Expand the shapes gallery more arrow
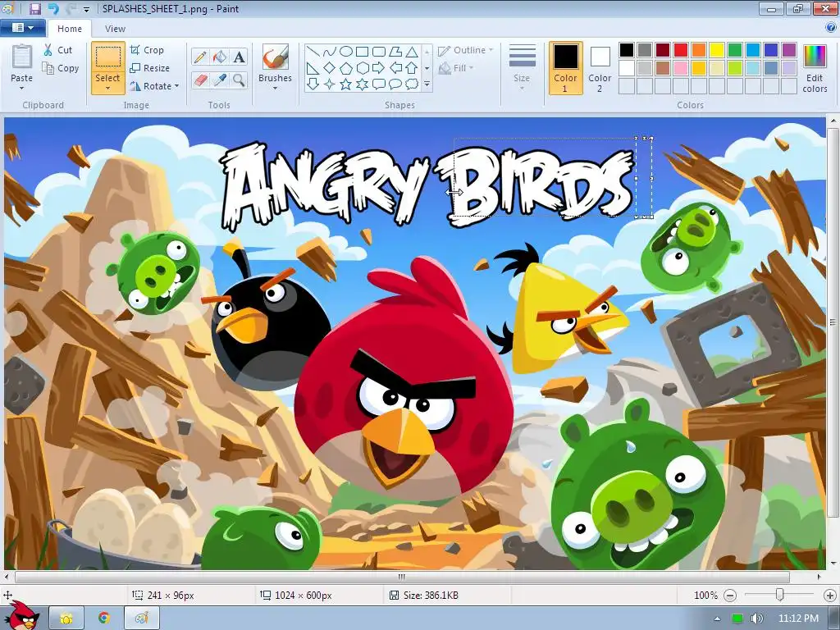840x630 pixels. (427, 84)
